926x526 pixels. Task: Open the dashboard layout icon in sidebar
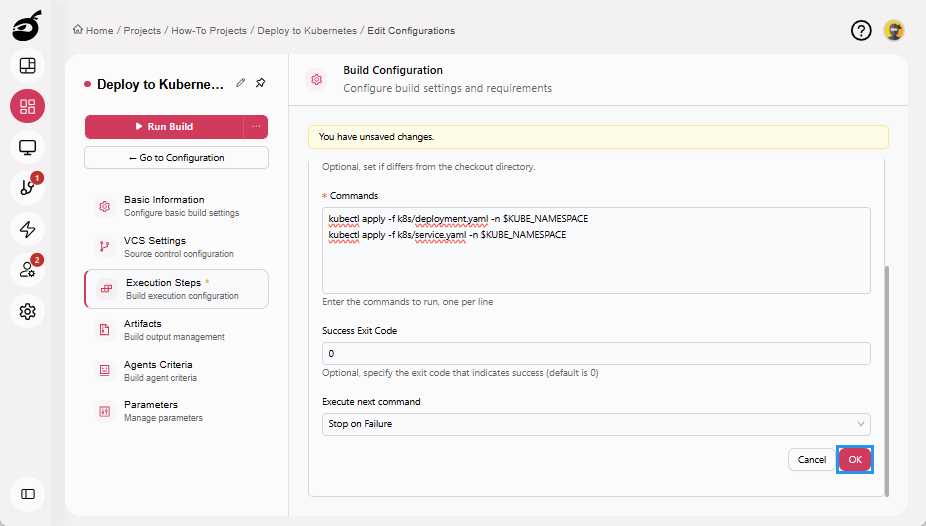pos(27,66)
